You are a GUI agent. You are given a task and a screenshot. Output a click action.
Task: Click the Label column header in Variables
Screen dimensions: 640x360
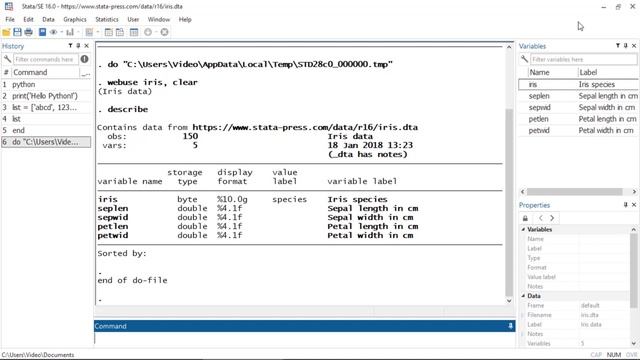[609, 72]
